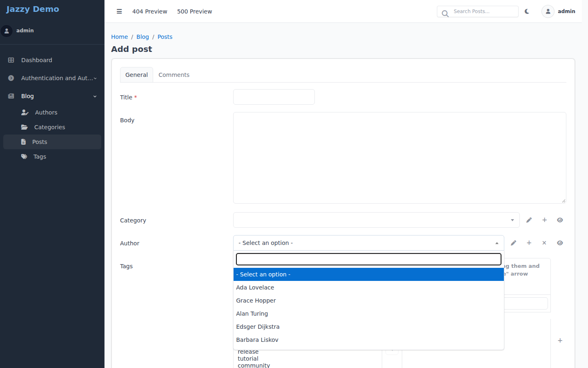Click the Dashboard grid icon in sidebar
The image size is (588, 368).
click(11, 60)
